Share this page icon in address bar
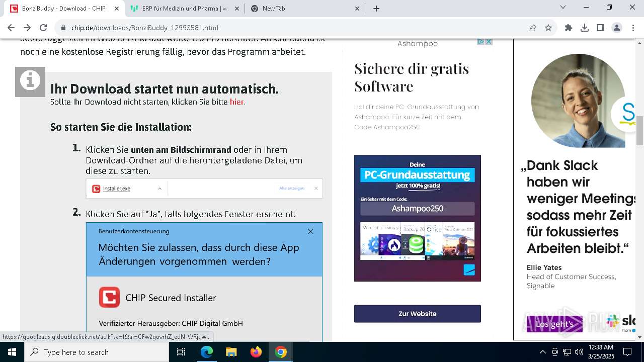Image resolution: width=644 pixels, height=362 pixels. 532,28
